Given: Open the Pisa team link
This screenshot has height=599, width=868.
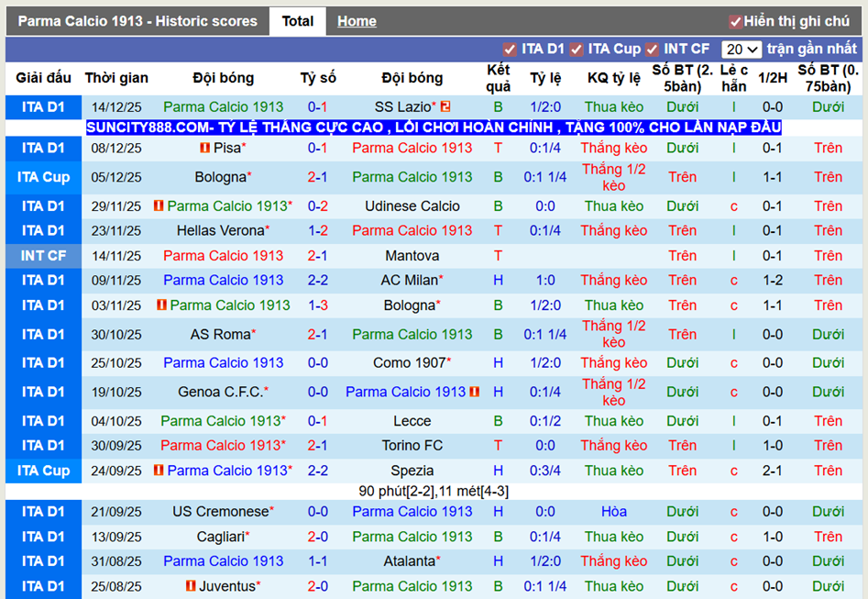Looking at the screenshot, I should tap(227, 148).
